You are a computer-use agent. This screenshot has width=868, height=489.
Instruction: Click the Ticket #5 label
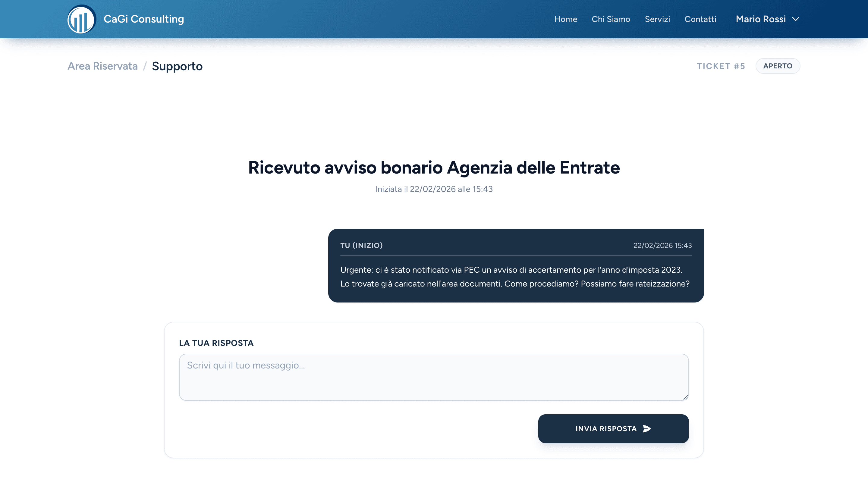[x=721, y=66]
